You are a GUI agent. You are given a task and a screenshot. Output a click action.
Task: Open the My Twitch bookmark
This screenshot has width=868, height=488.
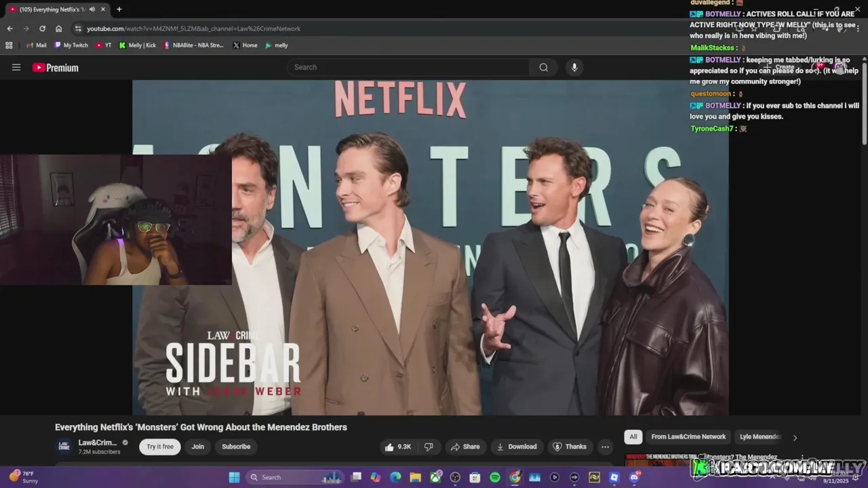pos(71,45)
